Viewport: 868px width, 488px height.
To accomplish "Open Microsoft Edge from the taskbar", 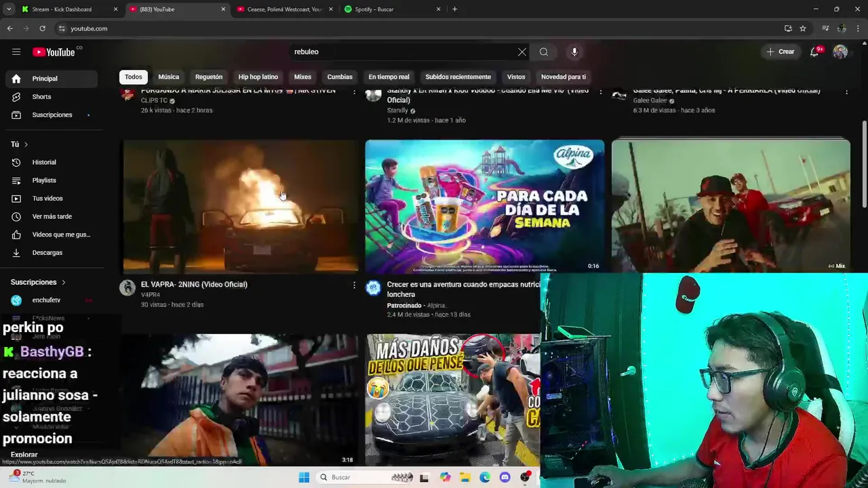I will pos(485,477).
